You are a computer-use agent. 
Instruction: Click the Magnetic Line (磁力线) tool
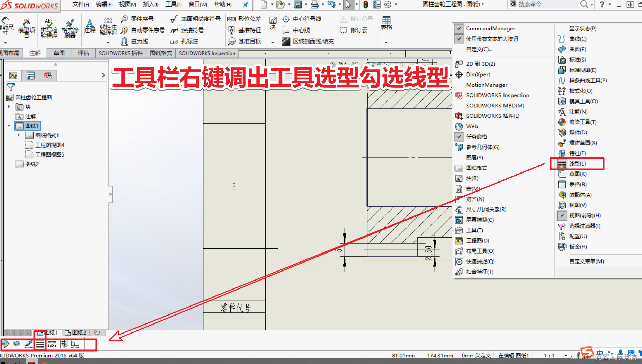pyautogui.click(x=134, y=41)
